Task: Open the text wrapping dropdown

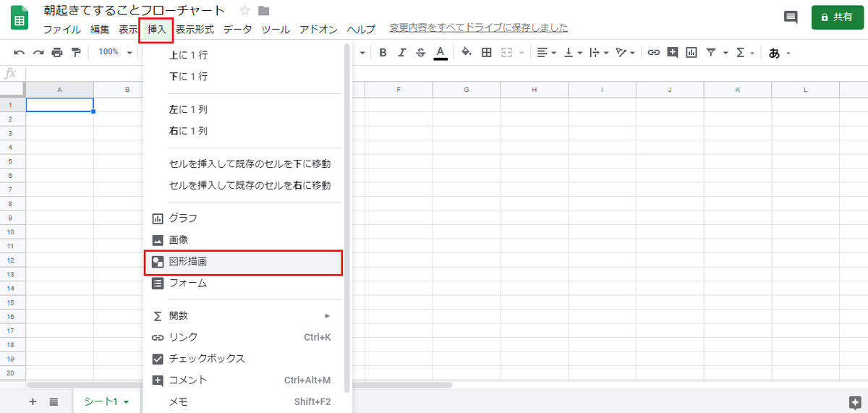Action: coord(598,52)
